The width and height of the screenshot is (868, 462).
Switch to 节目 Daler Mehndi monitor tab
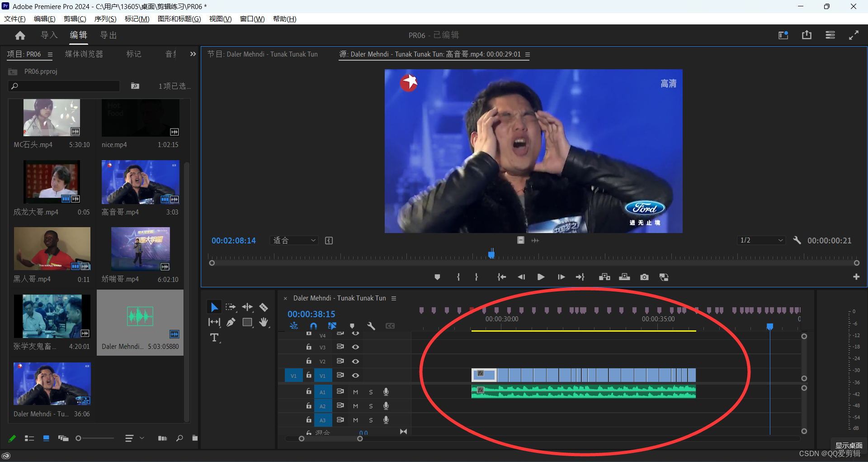coord(263,54)
